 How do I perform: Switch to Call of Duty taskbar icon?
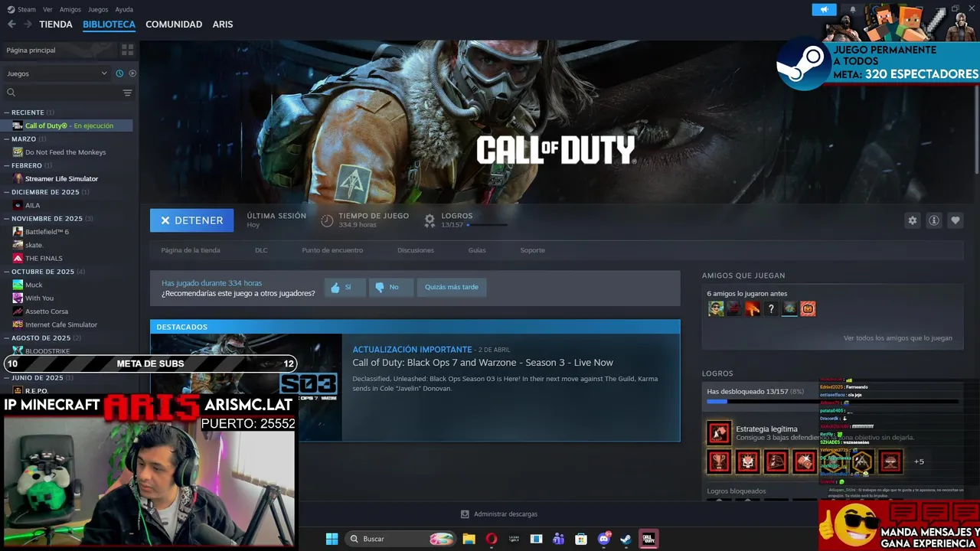coord(648,539)
